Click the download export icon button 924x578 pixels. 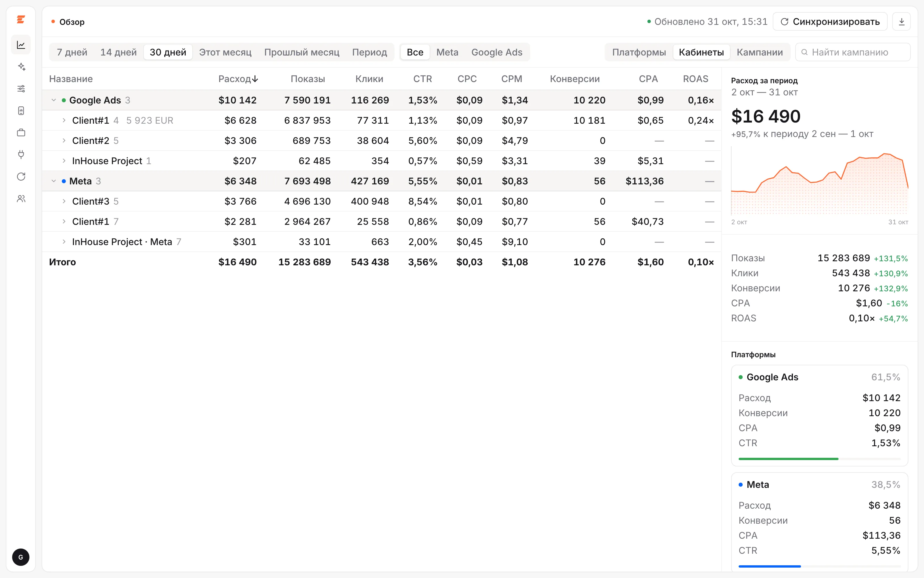pos(901,21)
